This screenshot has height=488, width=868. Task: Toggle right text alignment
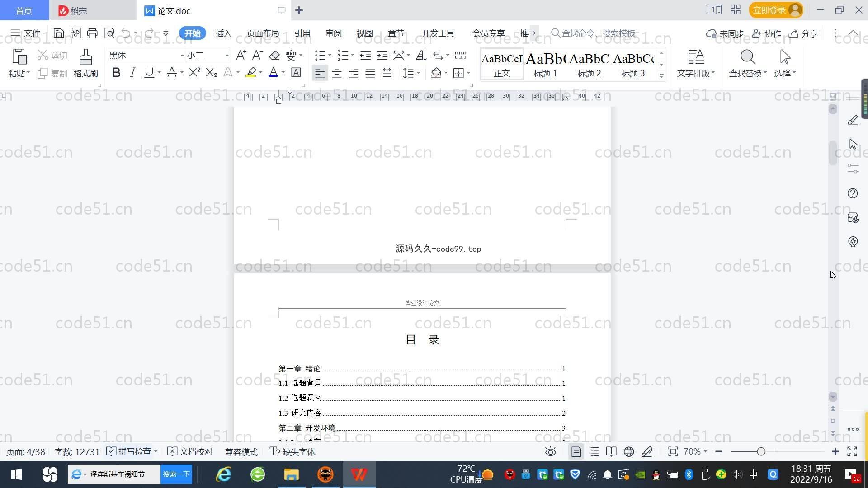(x=354, y=73)
